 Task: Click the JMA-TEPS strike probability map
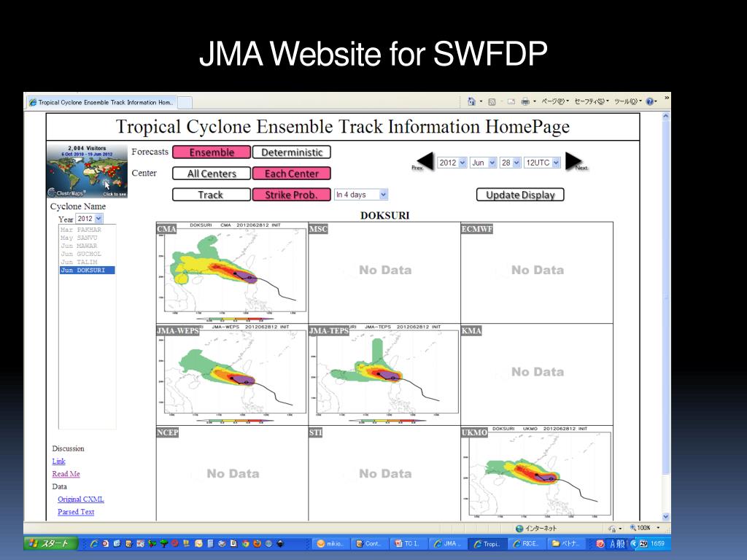pos(384,374)
